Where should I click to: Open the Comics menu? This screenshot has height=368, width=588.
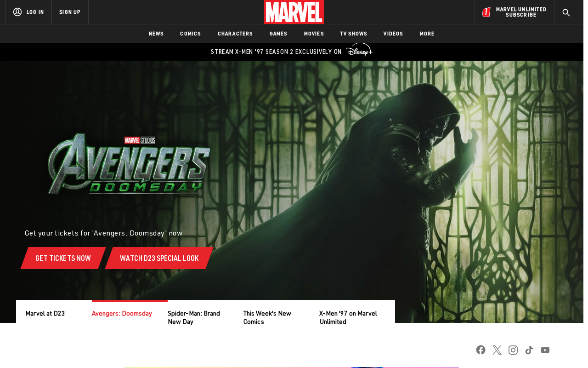191,34
